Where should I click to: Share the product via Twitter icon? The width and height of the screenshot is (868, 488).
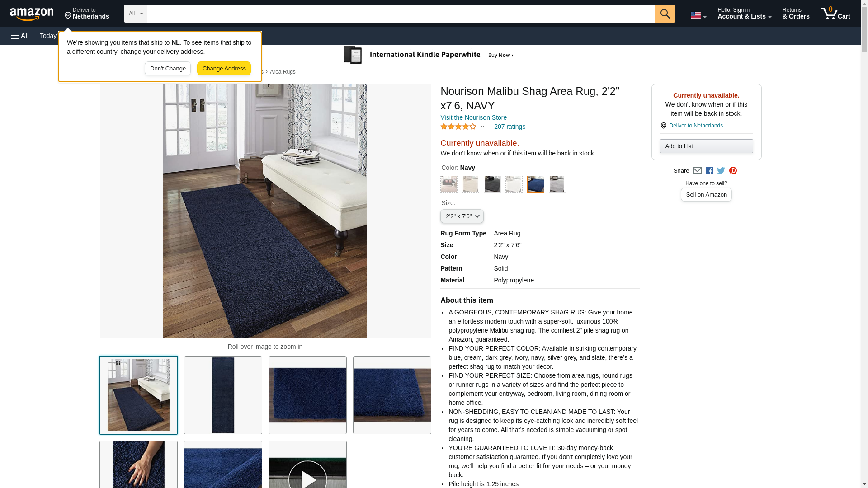pos(721,171)
